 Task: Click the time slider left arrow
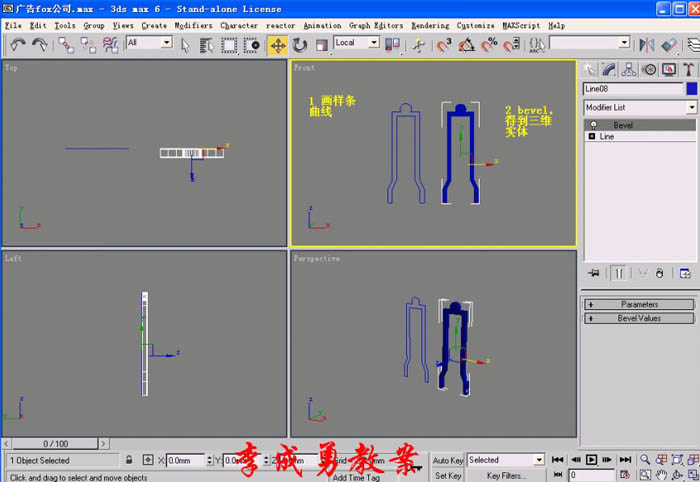(6, 444)
